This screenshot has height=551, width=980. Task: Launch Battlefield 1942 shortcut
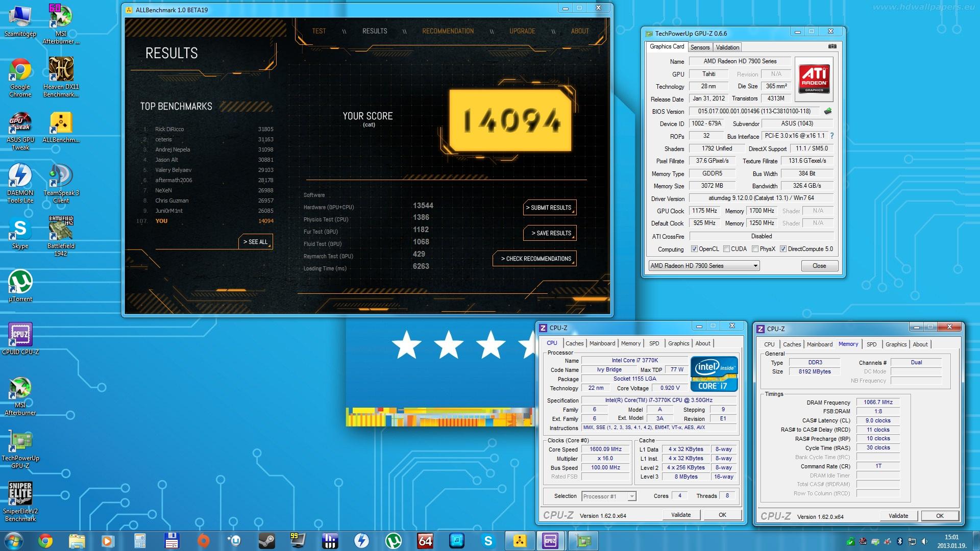pyautogui.click(x=61, y=236)
